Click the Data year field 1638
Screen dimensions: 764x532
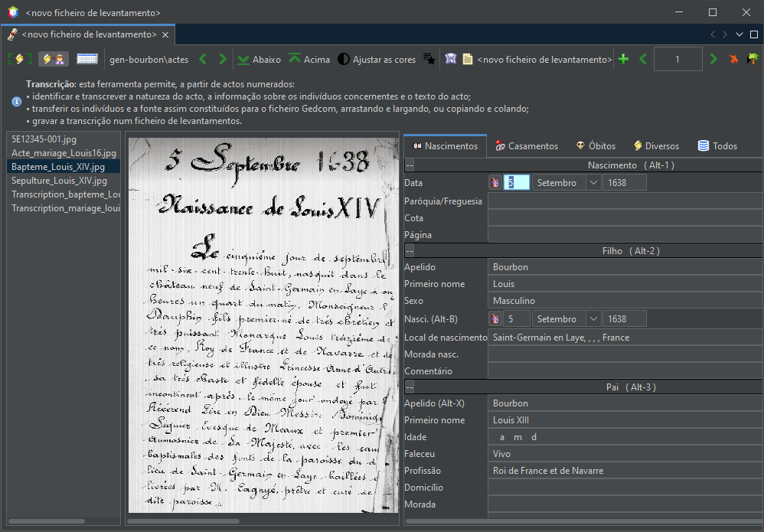[x=624, y=183]
